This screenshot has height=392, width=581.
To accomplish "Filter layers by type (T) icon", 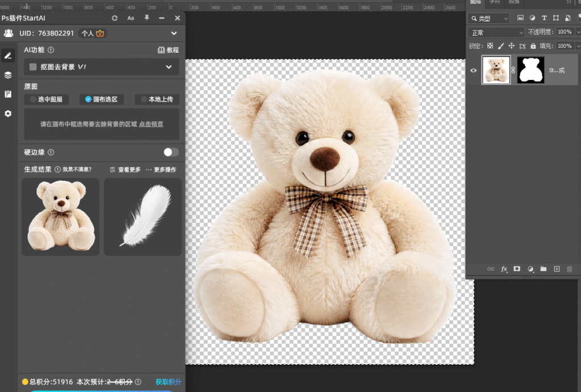I will pos(544,18).
